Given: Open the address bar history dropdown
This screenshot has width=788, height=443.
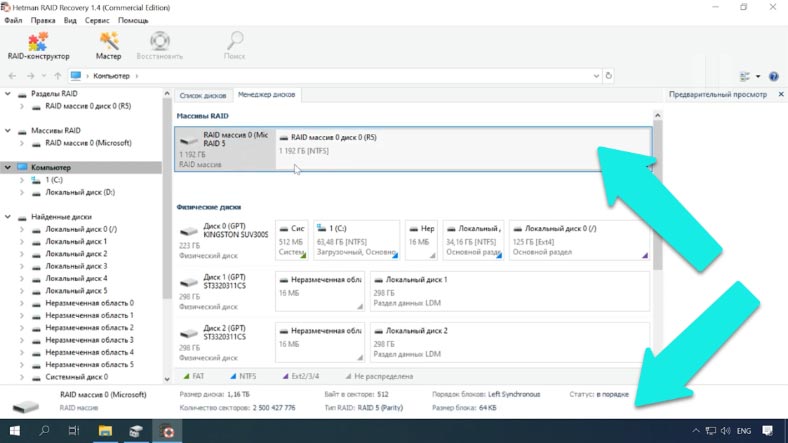Looking at the screenshot, I should tap(596, 76).
